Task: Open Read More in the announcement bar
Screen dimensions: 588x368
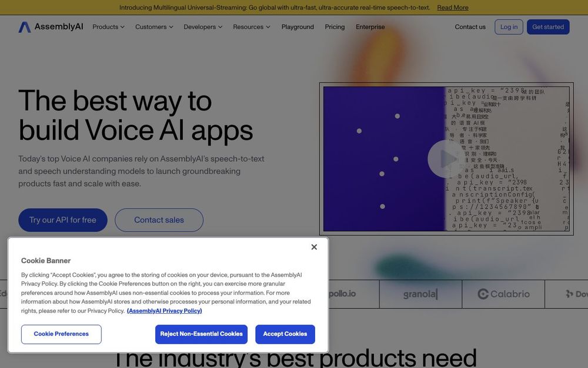Action: click(453, 8)
